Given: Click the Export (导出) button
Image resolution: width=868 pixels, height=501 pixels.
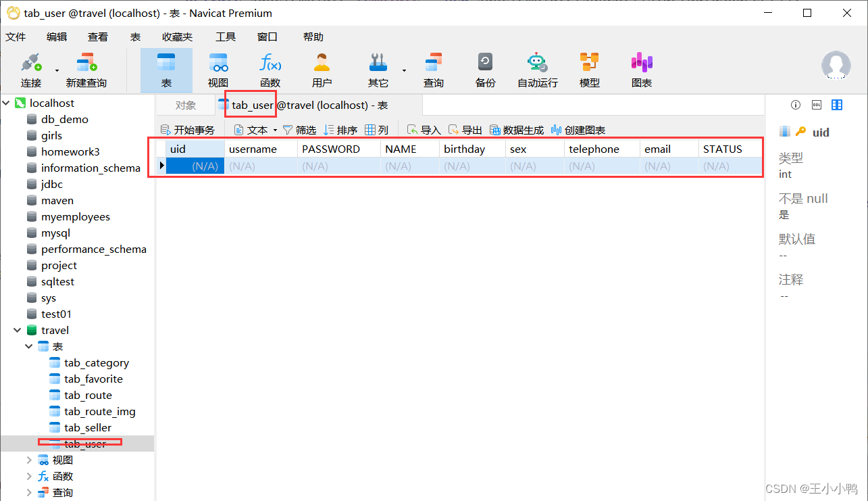Looking at the screenshot, I should (x=465, y=130).
